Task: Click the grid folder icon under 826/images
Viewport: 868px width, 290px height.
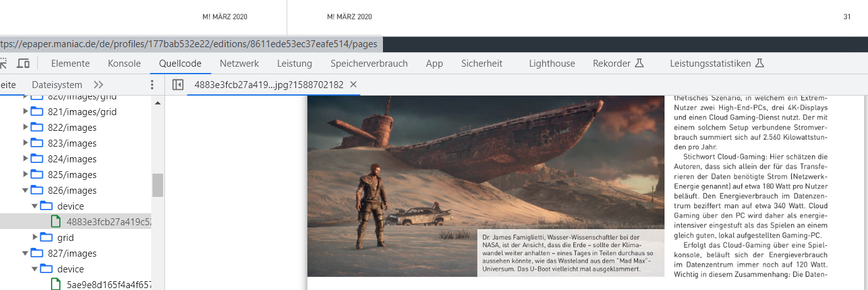Action: [x=46, y=237]
